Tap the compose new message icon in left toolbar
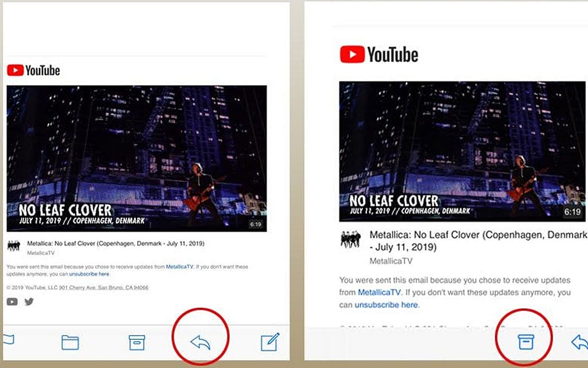588x368 pixels. [270, 342]
